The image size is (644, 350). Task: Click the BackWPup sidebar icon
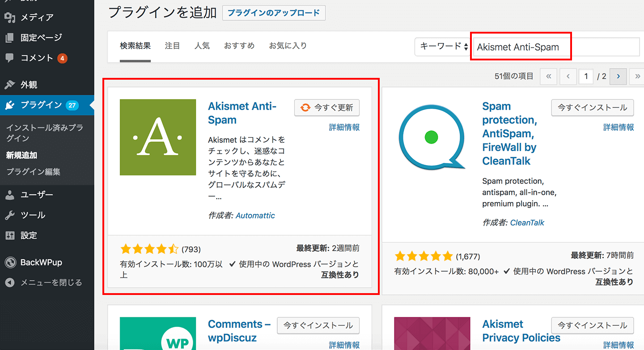(10, 263)
